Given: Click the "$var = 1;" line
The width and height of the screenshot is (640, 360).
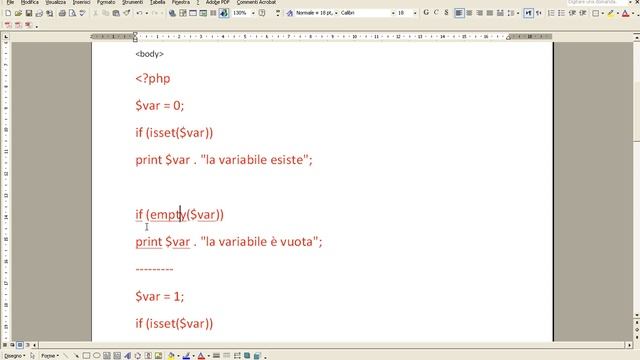Looking at the screenshot, I should [160, 296].
